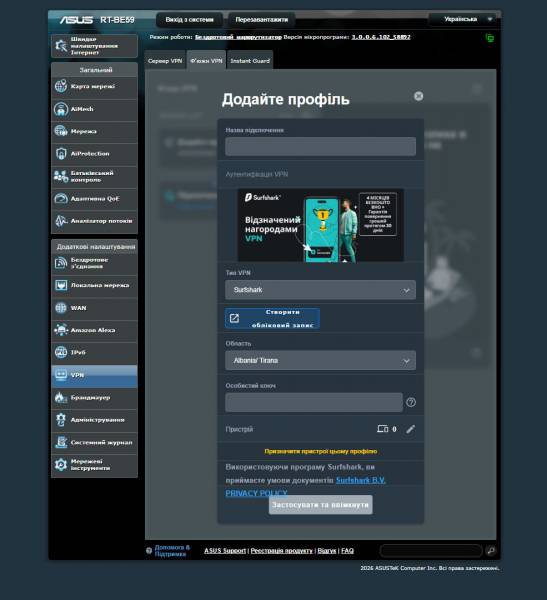Click the devices count icon
Screen dimensions: 547x600
(x=382, y=429)
